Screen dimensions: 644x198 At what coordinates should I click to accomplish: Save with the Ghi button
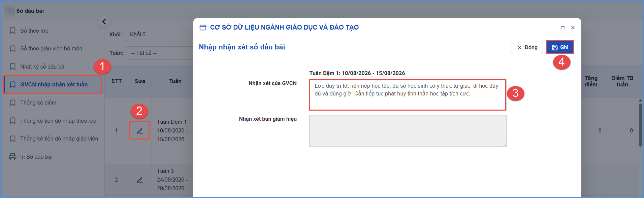560,47
